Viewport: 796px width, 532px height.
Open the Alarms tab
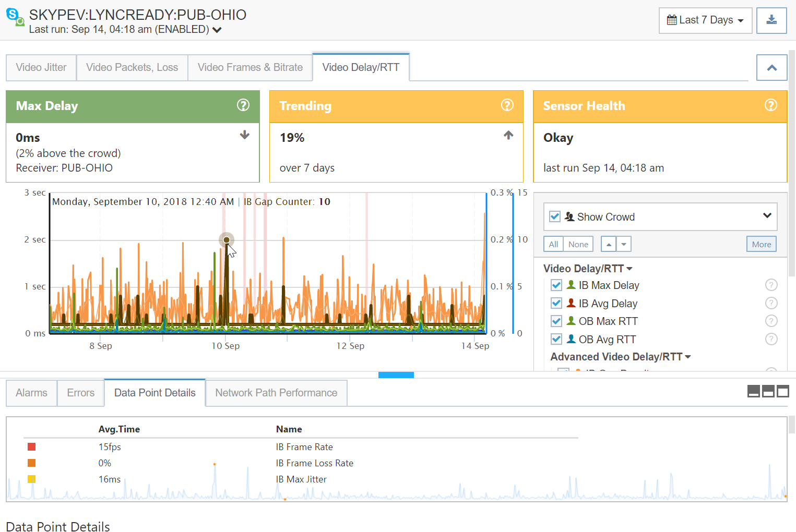[31, 393]
